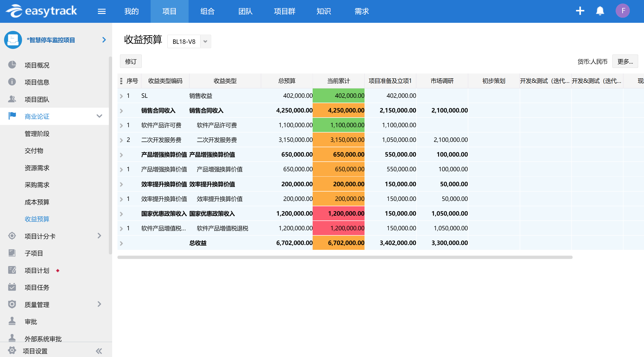Click the project plan edit icon

[x=12, y=270]
